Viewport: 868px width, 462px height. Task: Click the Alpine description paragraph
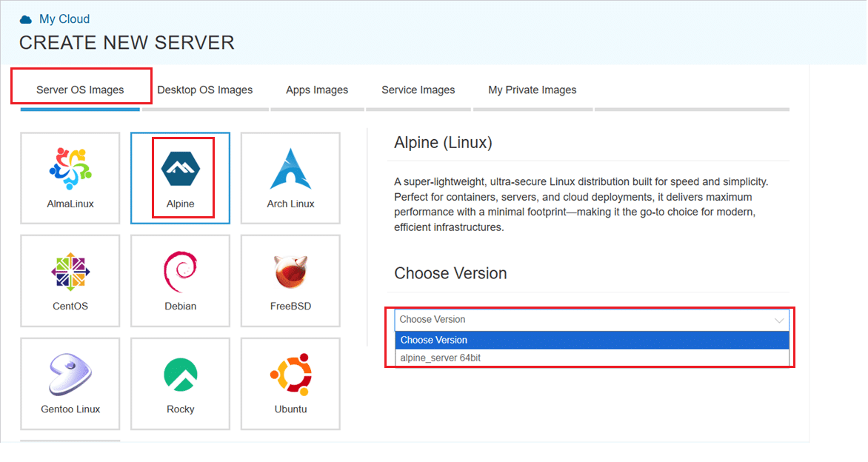pos(581,204)
